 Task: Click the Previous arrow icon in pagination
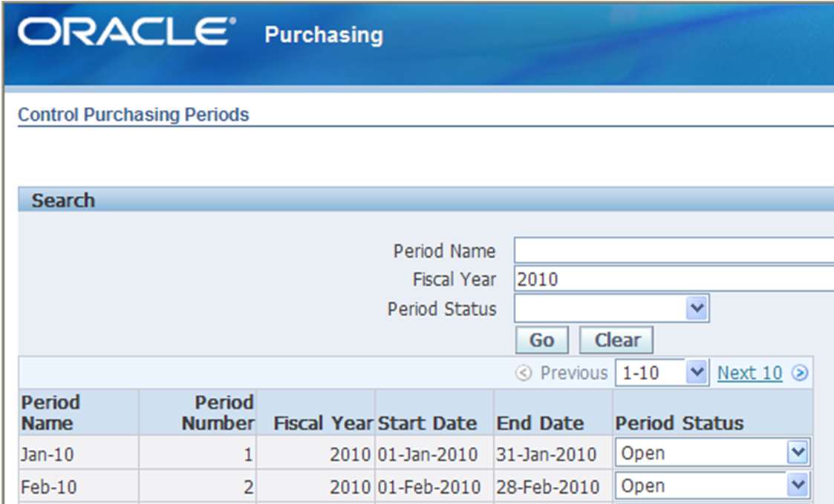point(524,373)
